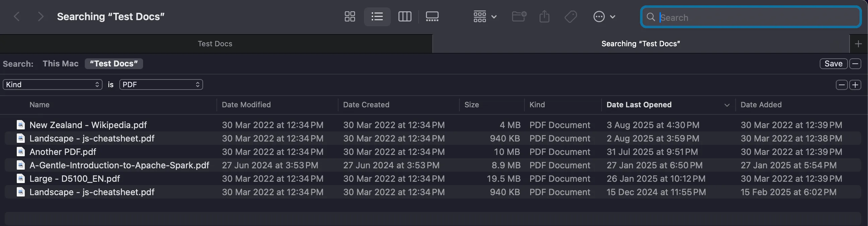The width and height of the screenshot is (868, 226).
Task: Click the "4 MB" size cell
Action: point(510,125)
